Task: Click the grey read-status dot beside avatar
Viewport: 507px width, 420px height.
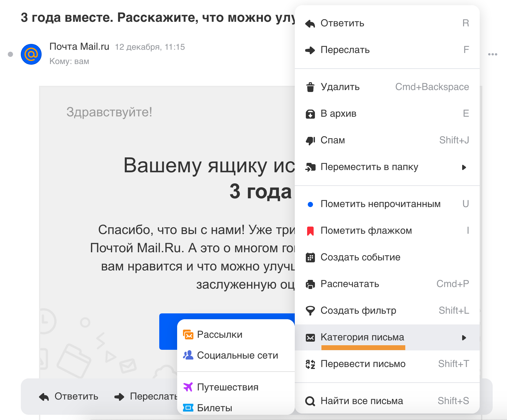Action: pos(10,54)
